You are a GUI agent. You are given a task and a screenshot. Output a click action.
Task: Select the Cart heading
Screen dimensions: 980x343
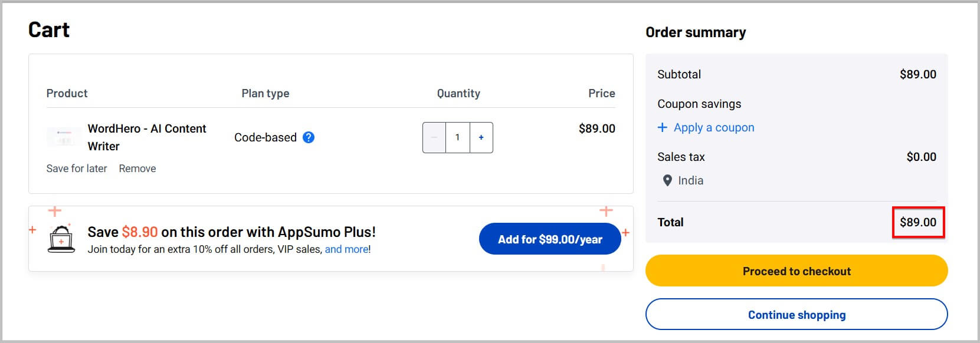[49, 29]
